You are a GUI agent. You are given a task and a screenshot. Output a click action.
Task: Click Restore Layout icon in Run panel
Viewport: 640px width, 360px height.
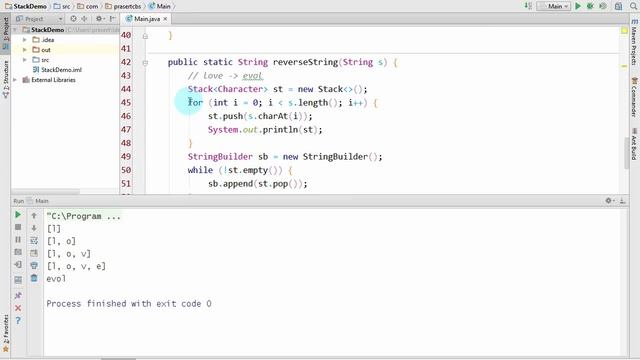[x=18, y=280]
